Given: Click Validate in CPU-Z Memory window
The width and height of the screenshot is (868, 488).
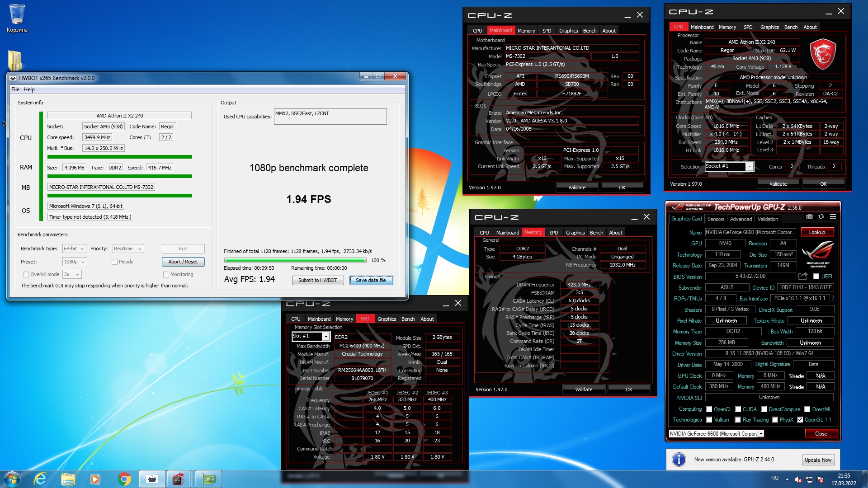Looking at the screenshot, I should pyautogui.click(x=584, y=389).
